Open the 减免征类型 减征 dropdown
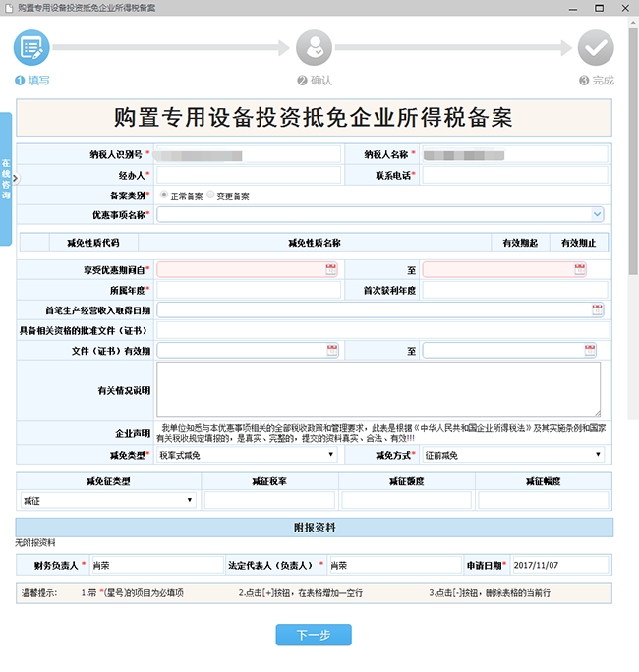Image resolution: width=639 pixels, height=672 pixels. click(x=190, y=500)
